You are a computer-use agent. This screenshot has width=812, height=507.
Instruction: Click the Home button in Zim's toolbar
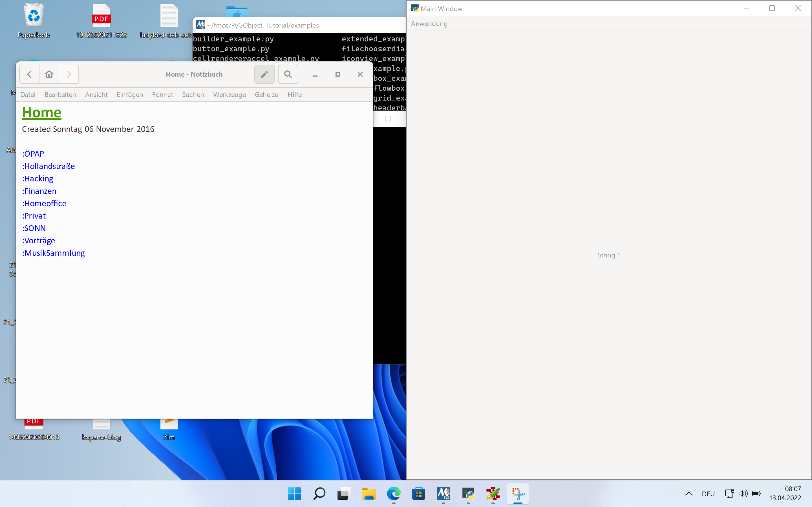point(49,74)
